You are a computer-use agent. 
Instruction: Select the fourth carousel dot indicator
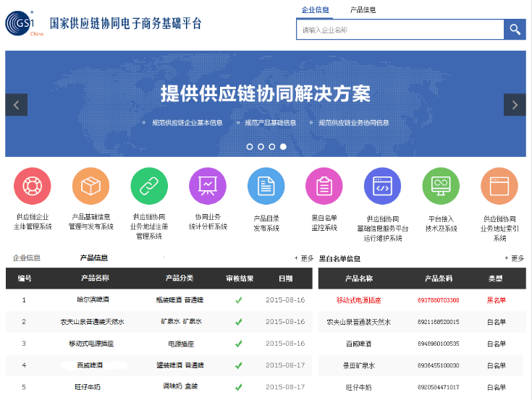283,146
